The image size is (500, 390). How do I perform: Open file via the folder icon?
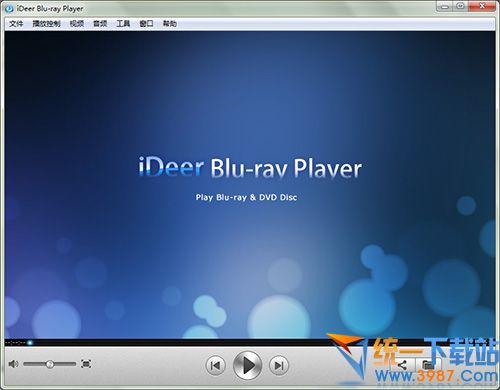(x=428, y=365)
